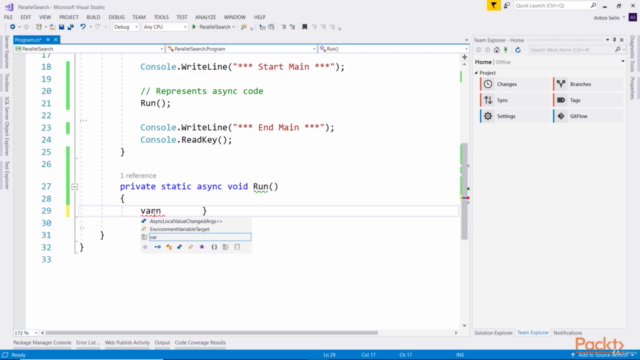Open the Package Manager Console tab

tap(42, 342)
